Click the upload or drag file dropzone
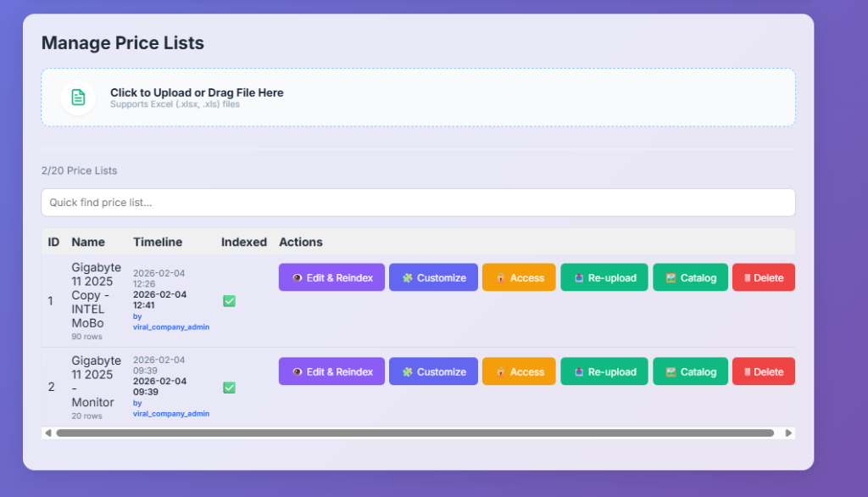 418,98
